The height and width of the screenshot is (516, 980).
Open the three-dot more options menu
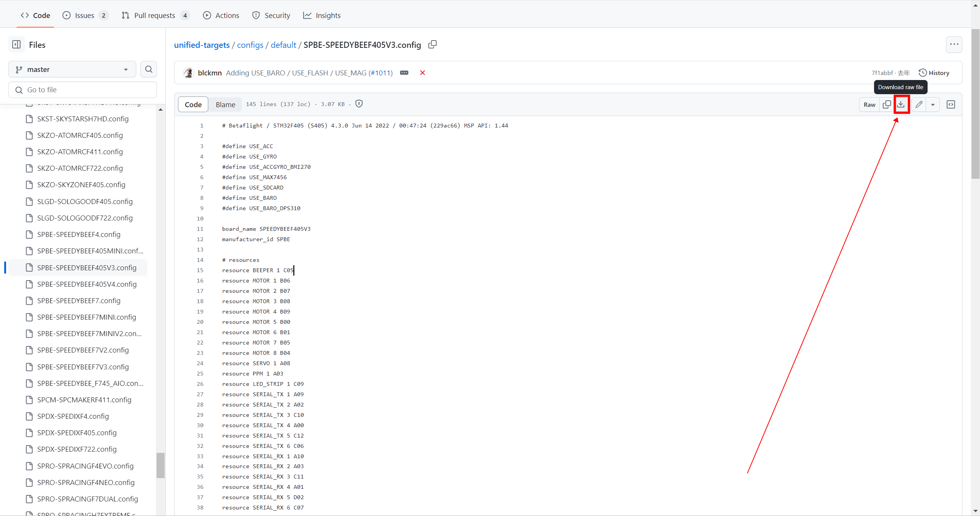coord(954,44)
